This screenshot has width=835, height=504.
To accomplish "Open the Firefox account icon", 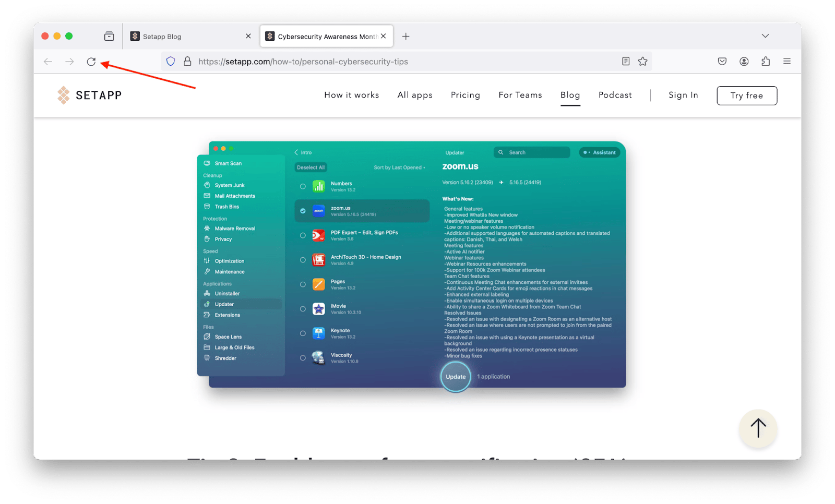I will click(x=744, y=62).
